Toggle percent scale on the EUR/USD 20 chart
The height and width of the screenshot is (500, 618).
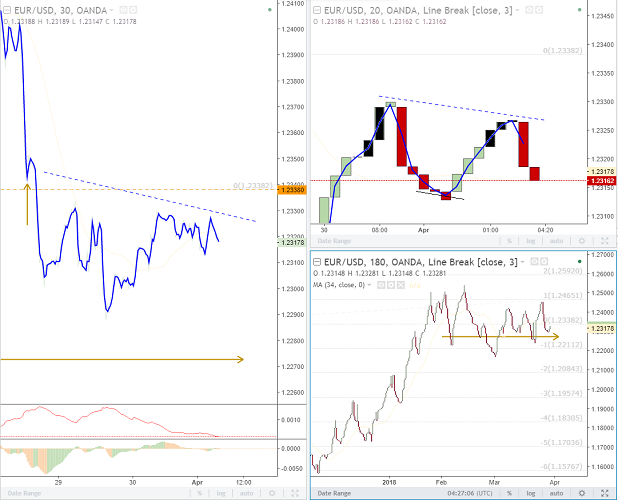tap(509, 241)
